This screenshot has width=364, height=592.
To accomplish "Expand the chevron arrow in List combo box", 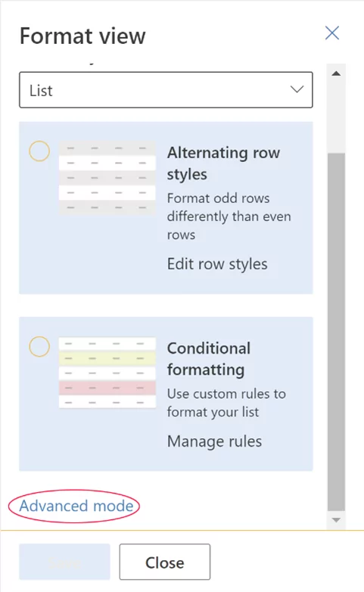I will (297, 89).
